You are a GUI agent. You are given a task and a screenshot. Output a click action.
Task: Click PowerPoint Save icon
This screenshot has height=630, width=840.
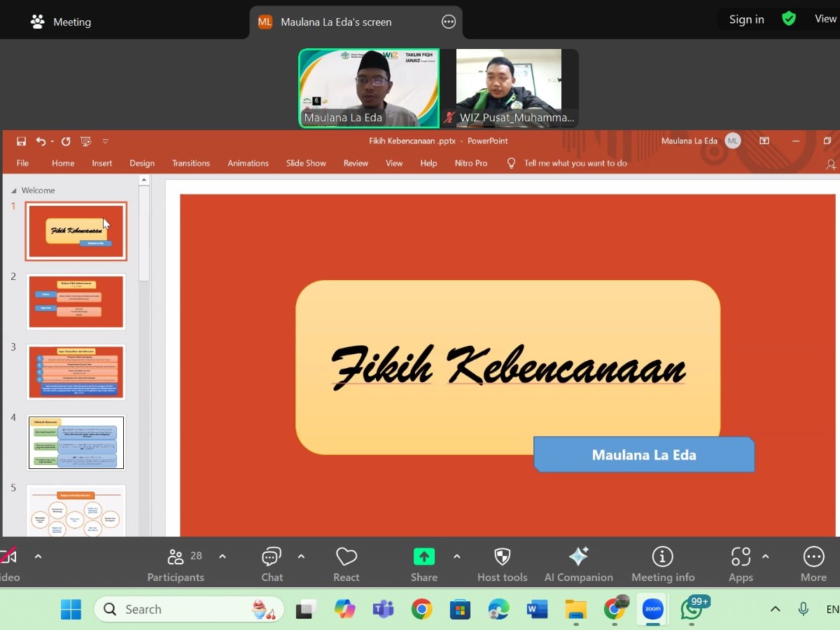pos(21,141)
